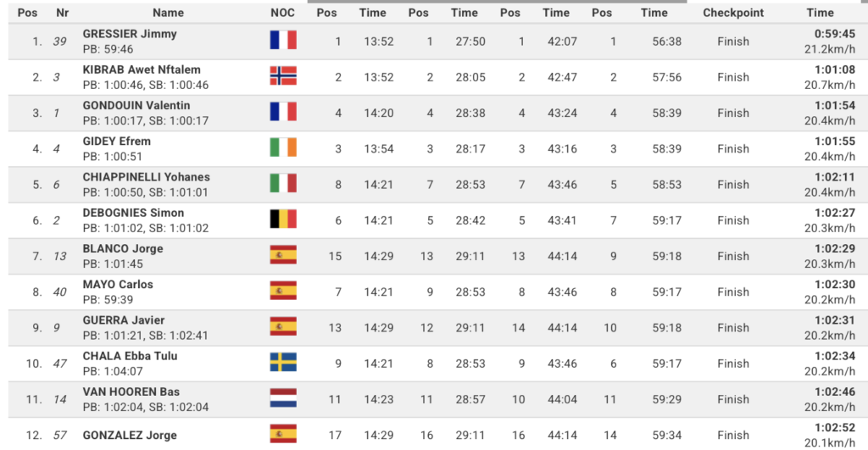The width and height of the screenshot is (868, 450).
Task: Click the Dutch flag beside VAN HOOREN Bas
Action: [x=283, y=398]
